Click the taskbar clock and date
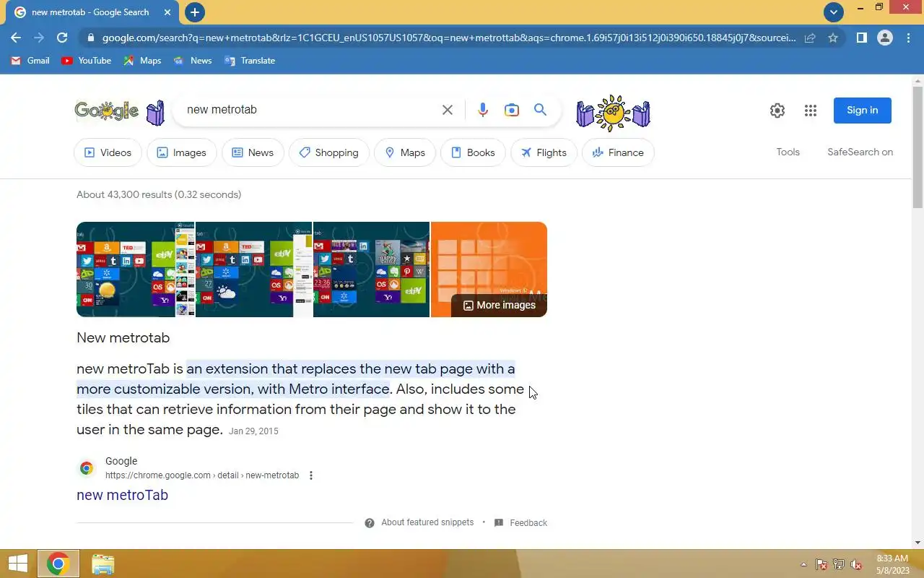This screenshot has width=924, height=578. [x=893, y=564]
